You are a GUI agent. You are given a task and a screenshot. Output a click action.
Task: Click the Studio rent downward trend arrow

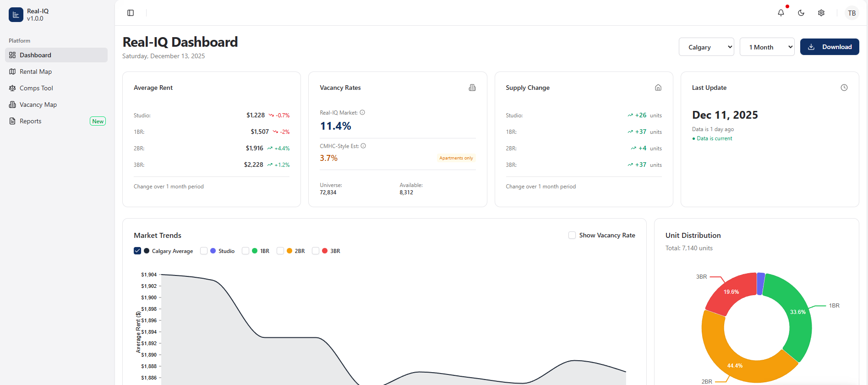[271, 115]
